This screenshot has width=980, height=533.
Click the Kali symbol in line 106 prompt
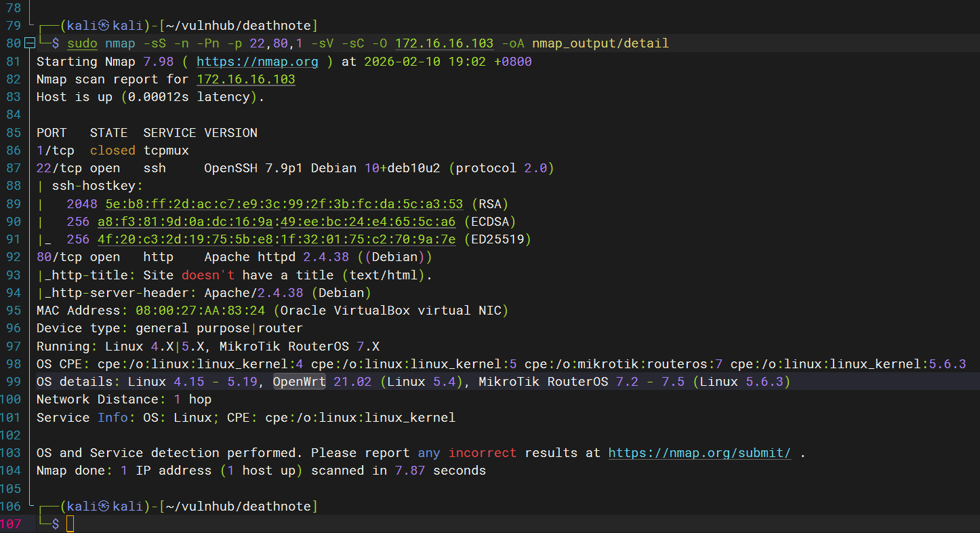104,506
